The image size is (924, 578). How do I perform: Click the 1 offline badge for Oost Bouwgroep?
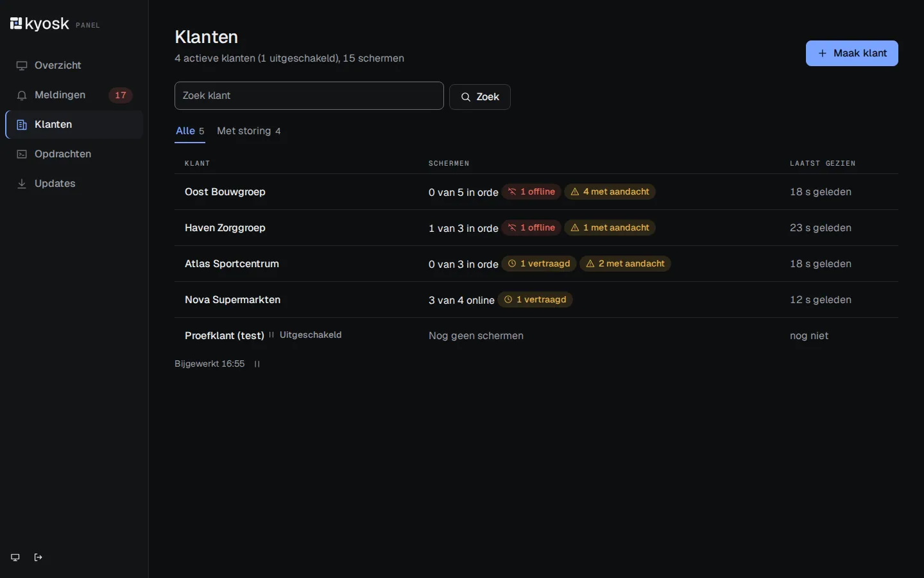[x=532, y=192]
